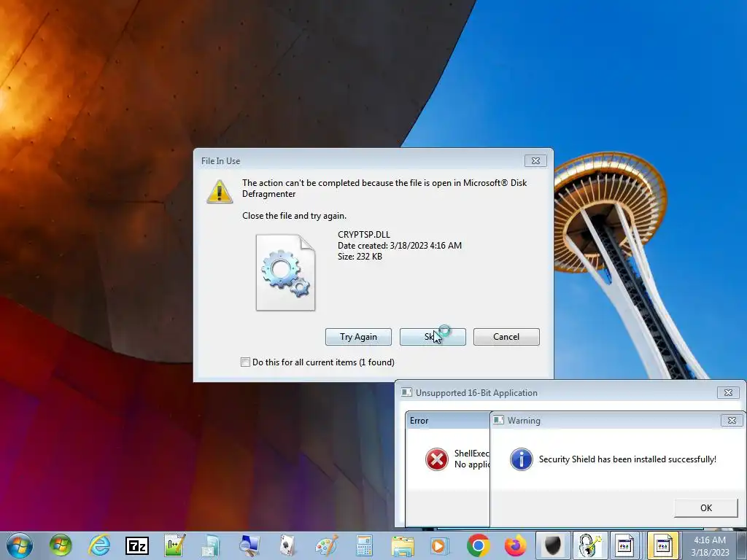The height and width of the screenshot is (560, 747).
Task: Open the document viewer taskbar icon
Action: pyautogui.click(x=211, y=545)
